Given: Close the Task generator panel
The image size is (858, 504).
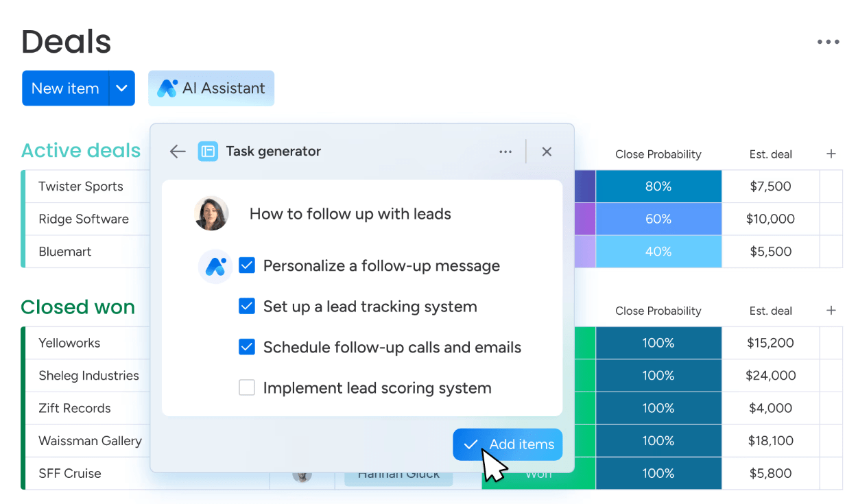Looking at the screenshot, I should coord(547,152).
